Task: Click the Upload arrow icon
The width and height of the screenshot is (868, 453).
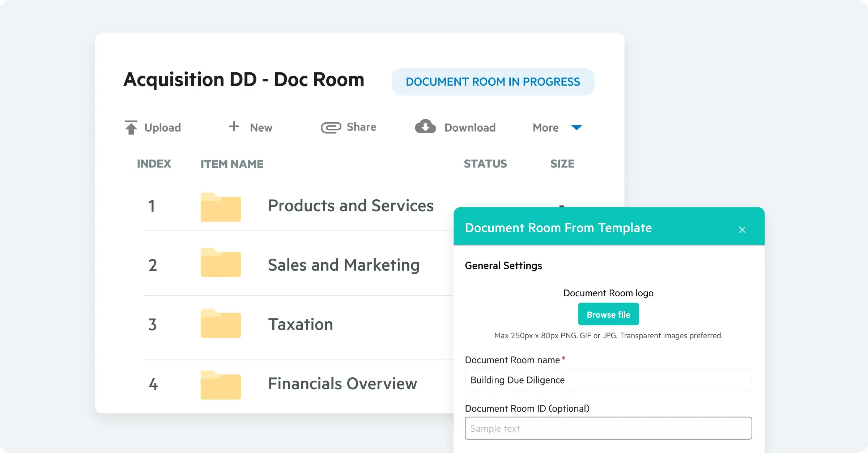Action: pos(131,127)
